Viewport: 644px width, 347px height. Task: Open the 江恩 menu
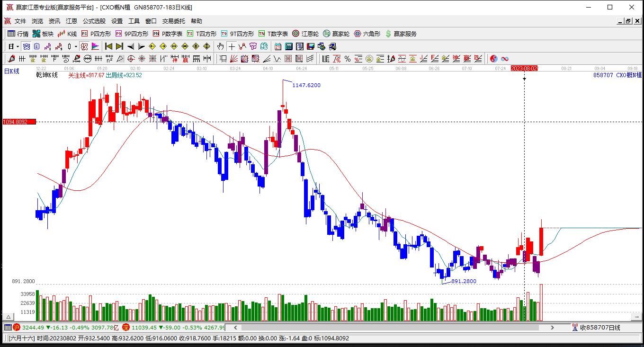tap(72, 21)
